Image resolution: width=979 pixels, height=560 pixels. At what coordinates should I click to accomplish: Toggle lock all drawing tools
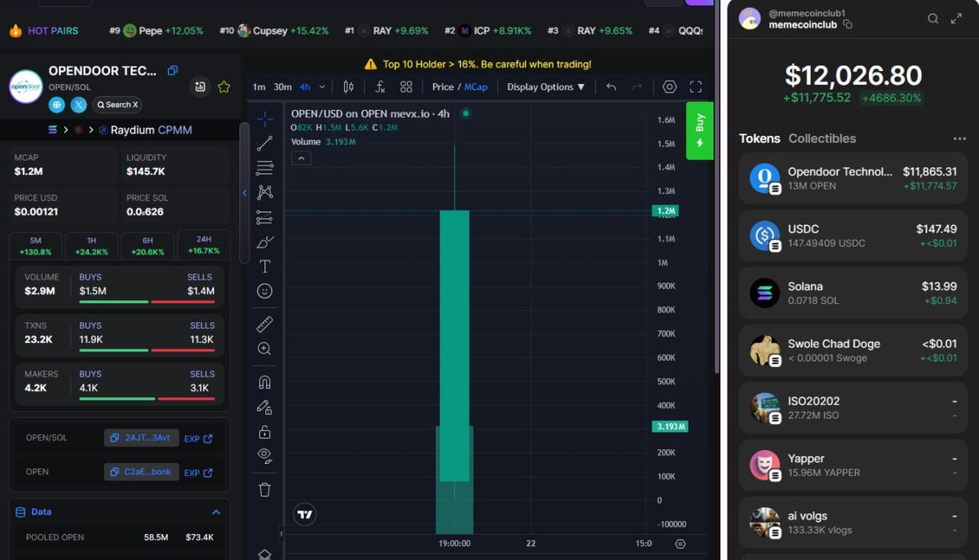click(264, 432)
